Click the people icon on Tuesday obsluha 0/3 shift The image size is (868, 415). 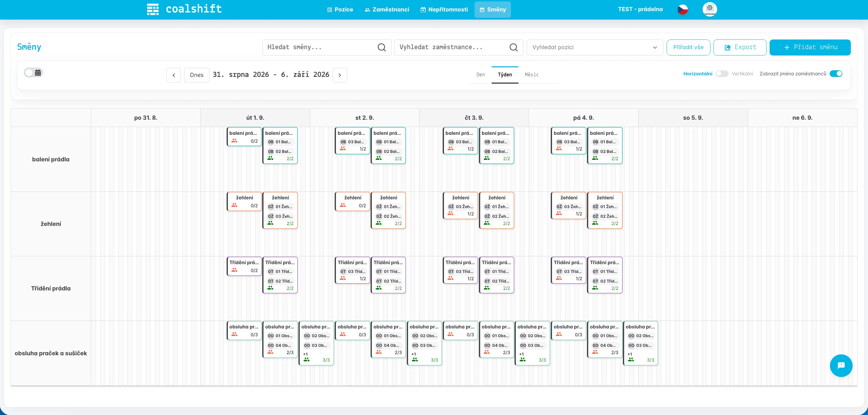click(234, 334)
